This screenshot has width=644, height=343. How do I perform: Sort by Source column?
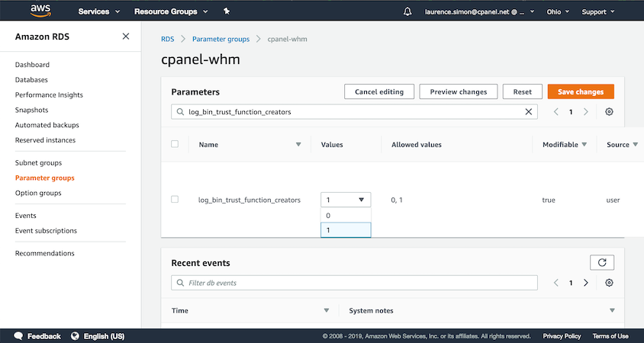pyautogui.click(x=622, y=144)
